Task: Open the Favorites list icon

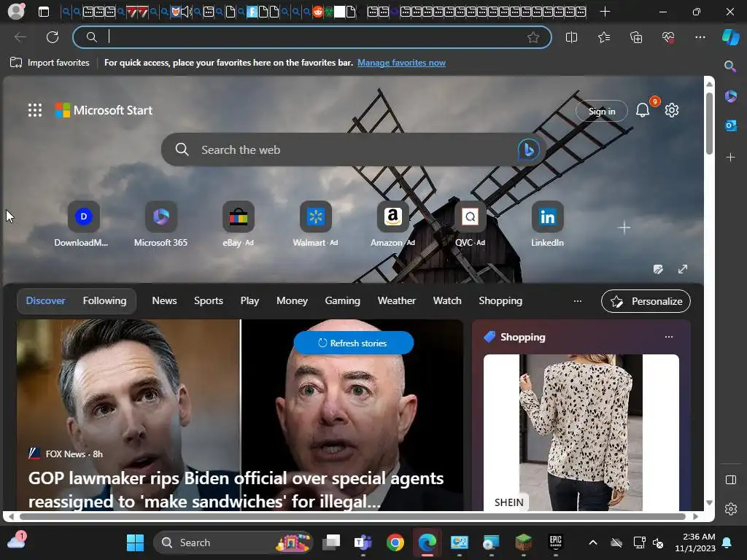Action: click(x=603, y=37)
